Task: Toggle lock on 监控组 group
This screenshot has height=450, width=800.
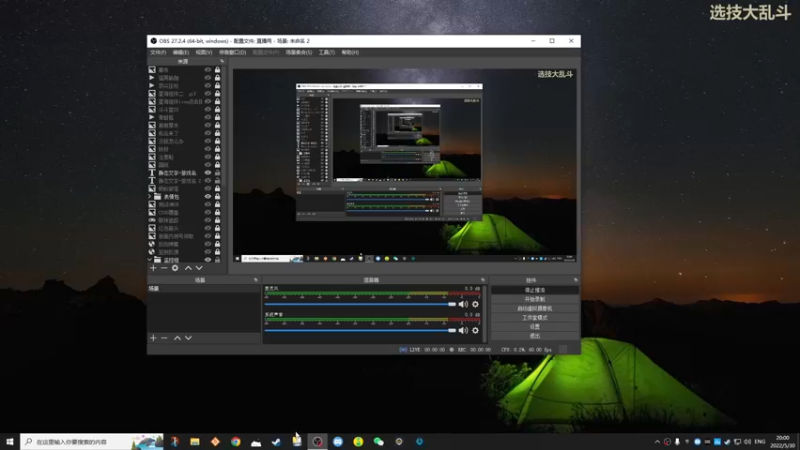Action: (217, 260)
